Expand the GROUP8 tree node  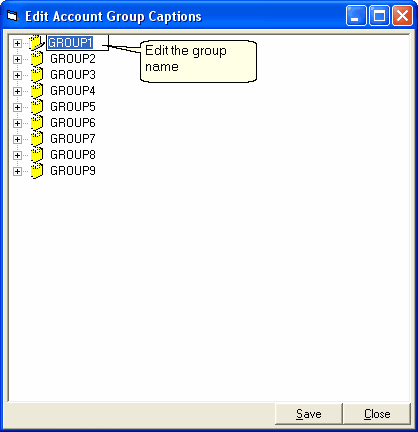(17, 155)
